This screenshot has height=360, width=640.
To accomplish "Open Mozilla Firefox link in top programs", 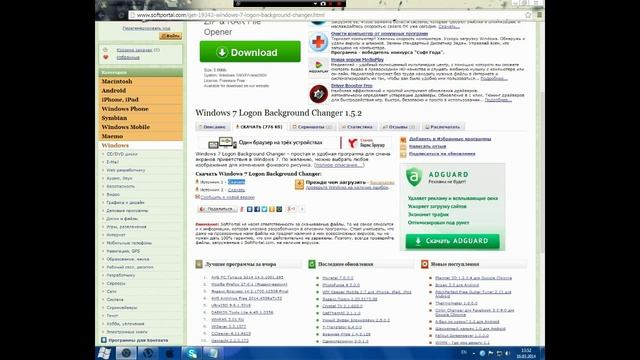I will click(249, 284).
